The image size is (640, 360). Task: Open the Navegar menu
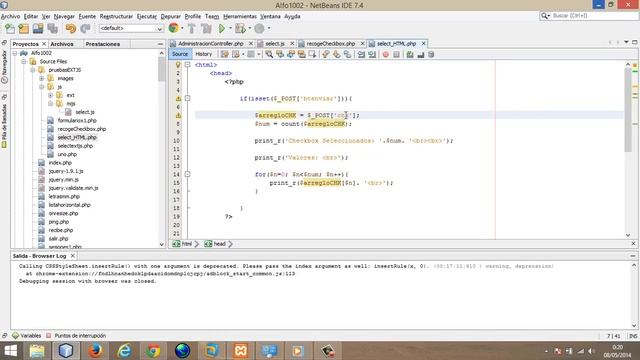coord(64,16)
